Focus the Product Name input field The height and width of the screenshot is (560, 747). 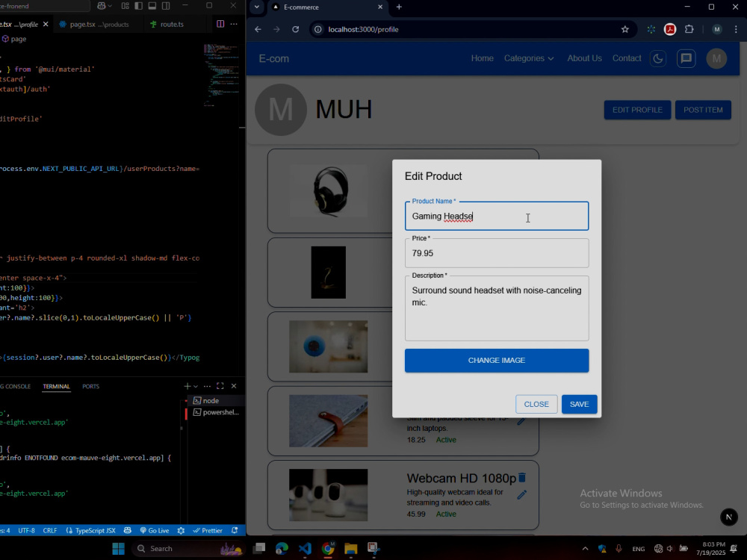pyautogui.click(x=497, y=217)
